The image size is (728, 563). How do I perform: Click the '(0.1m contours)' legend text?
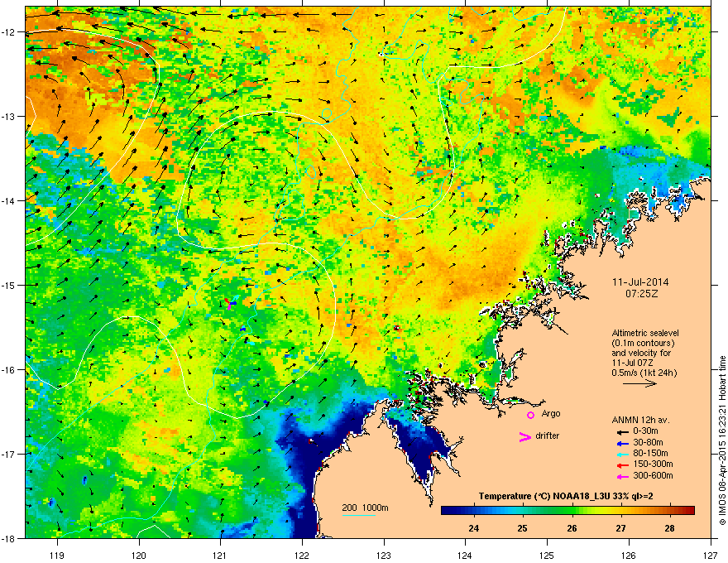tap(643, 343)
